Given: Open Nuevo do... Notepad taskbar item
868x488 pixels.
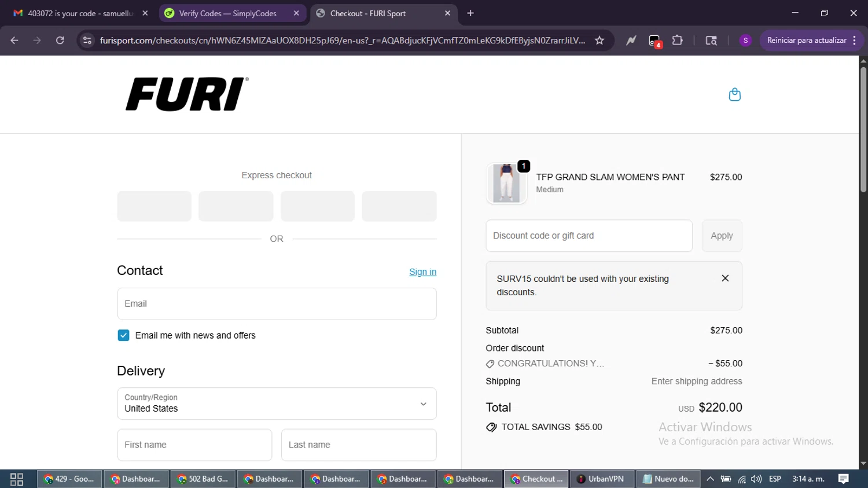Looking at the screenshot, I should (x=669, y=479).
